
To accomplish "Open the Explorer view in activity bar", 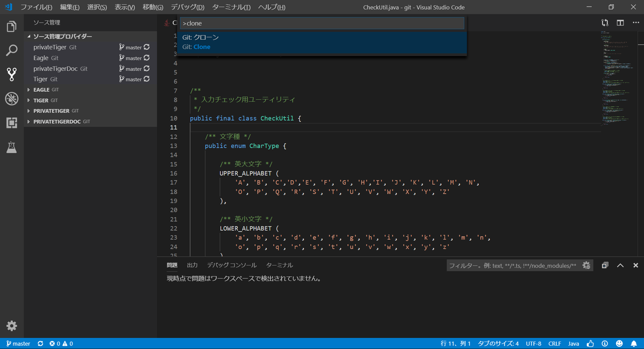I will click(x=11, y=27).
